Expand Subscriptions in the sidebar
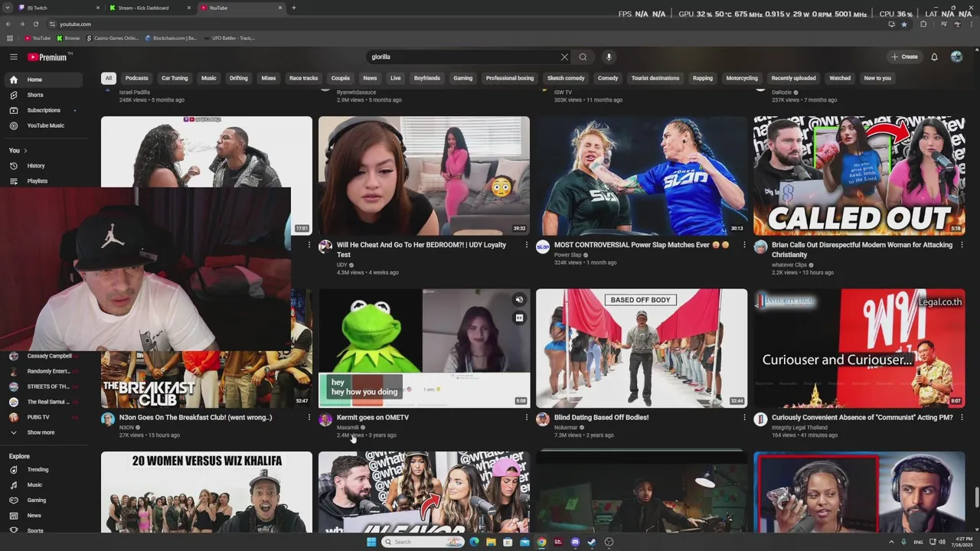This screenshot has height=551, width=980. pos(43,110)
